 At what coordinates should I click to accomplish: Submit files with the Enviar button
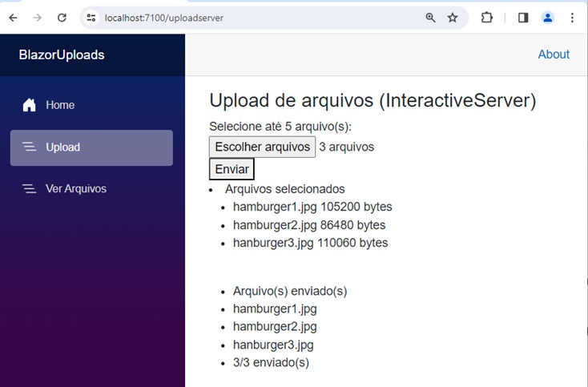pos(232,169)
